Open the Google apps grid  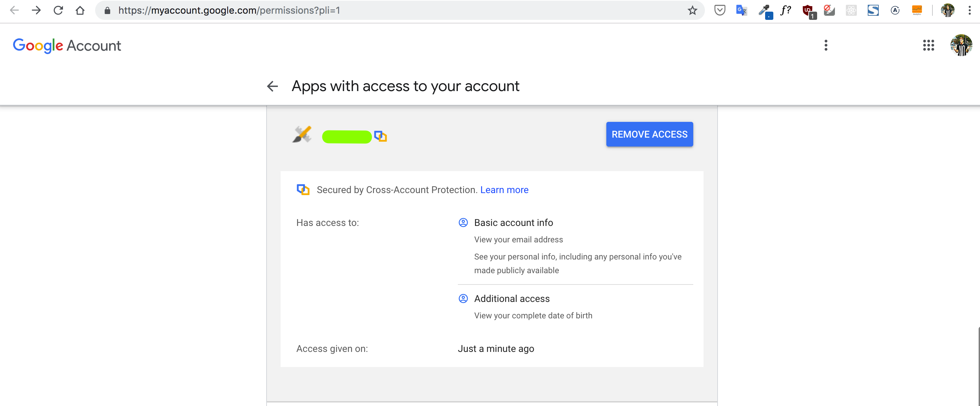tap(928, 45)
